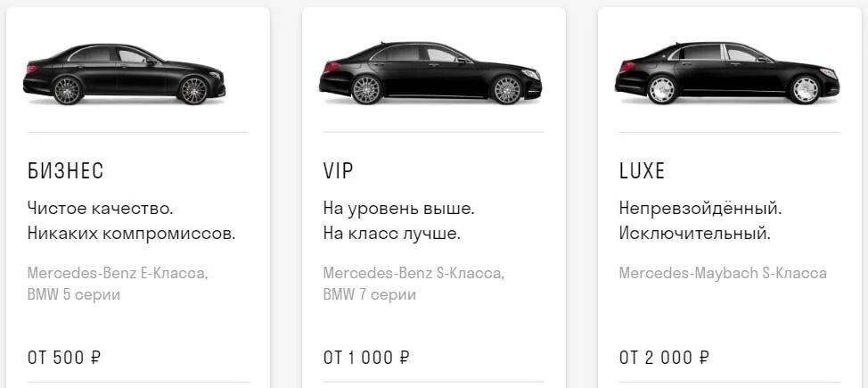Click the 'Чистое качество' tagline text

(101, 209)
